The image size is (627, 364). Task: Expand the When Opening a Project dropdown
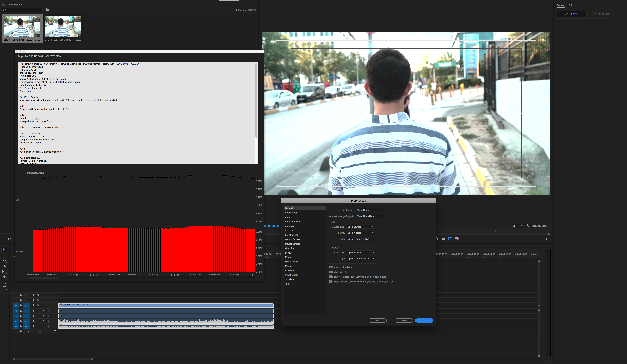pos(370,216)
